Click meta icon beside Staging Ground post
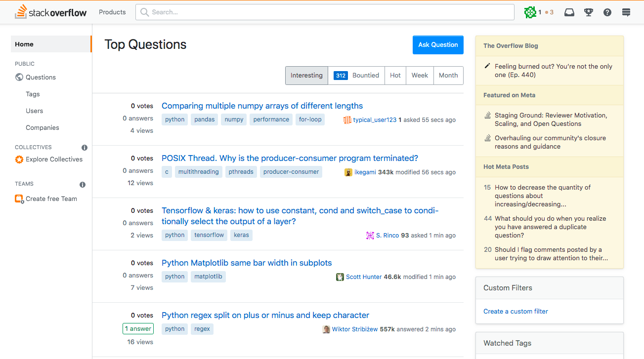This screenshot has height=359, width=644. (487, 116)
